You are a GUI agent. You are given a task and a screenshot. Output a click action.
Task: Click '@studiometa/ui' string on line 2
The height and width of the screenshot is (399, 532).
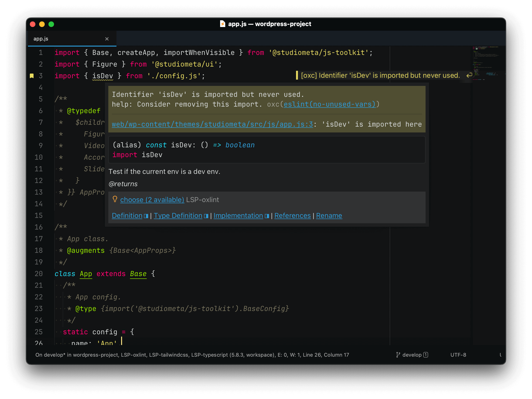click(x=184, y=64)
